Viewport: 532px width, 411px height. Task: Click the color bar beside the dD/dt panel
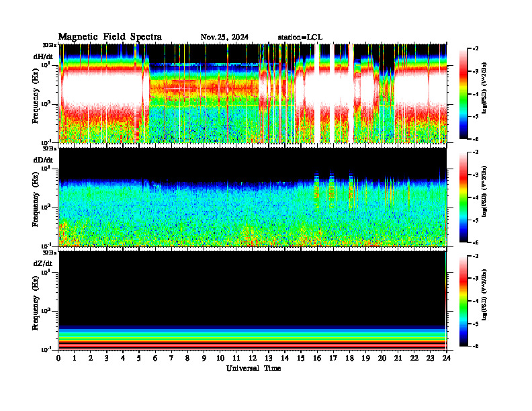tap(463, 197)
